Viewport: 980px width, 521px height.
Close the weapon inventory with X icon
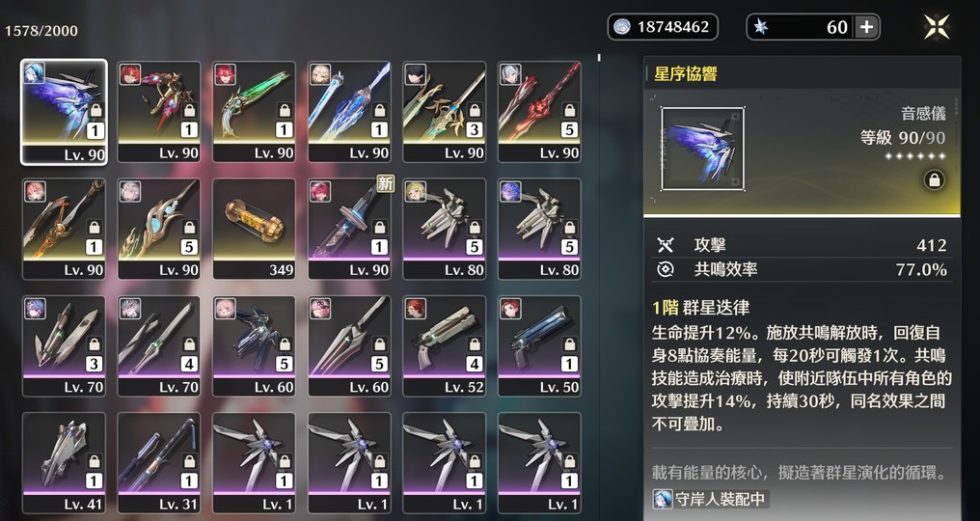click(x=937, y=27)
